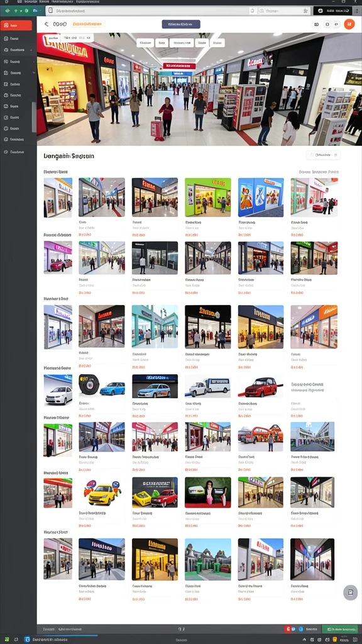Click the red icon in bottom status bar
This screenshot has height=644, width=362.
(288, 629)
